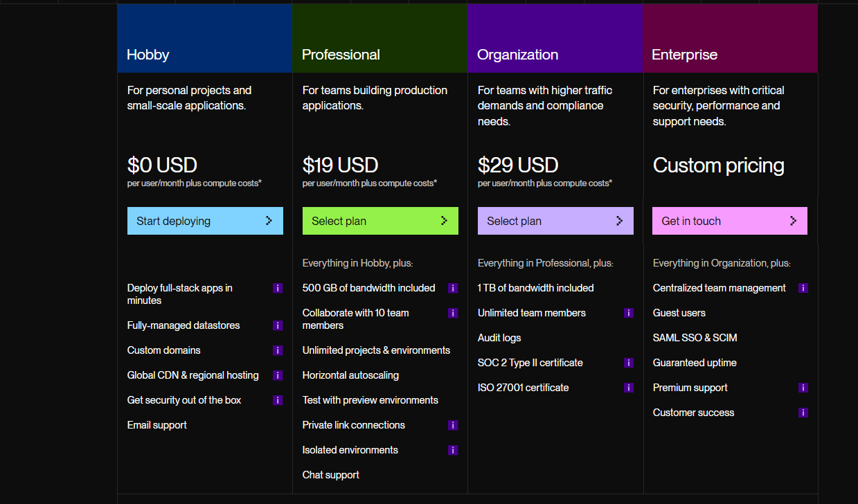
Task: Show info for 500 GB of bandwidth included
Action: [453, 288]
